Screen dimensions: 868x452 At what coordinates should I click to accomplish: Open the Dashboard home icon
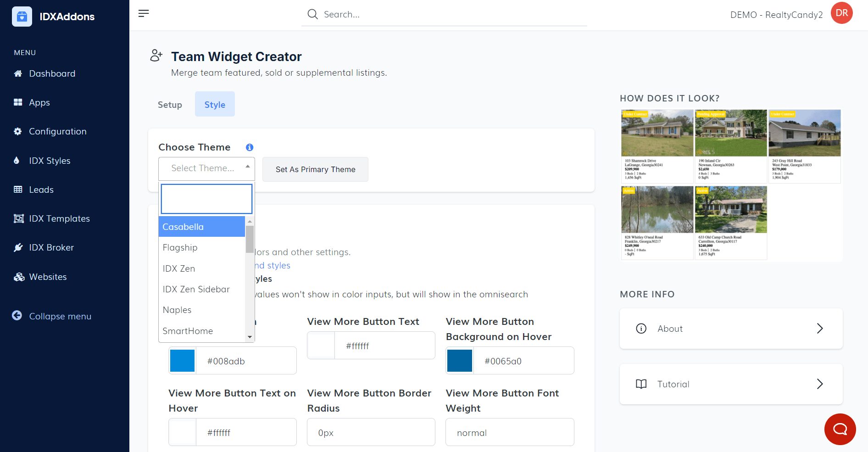coord(18,73)
